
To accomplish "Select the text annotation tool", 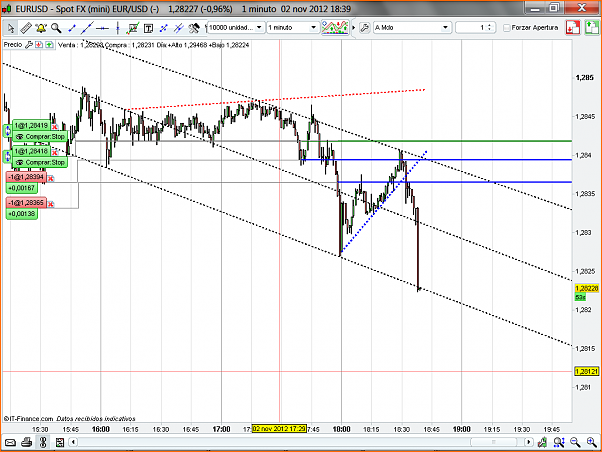I will coord(148,28).
